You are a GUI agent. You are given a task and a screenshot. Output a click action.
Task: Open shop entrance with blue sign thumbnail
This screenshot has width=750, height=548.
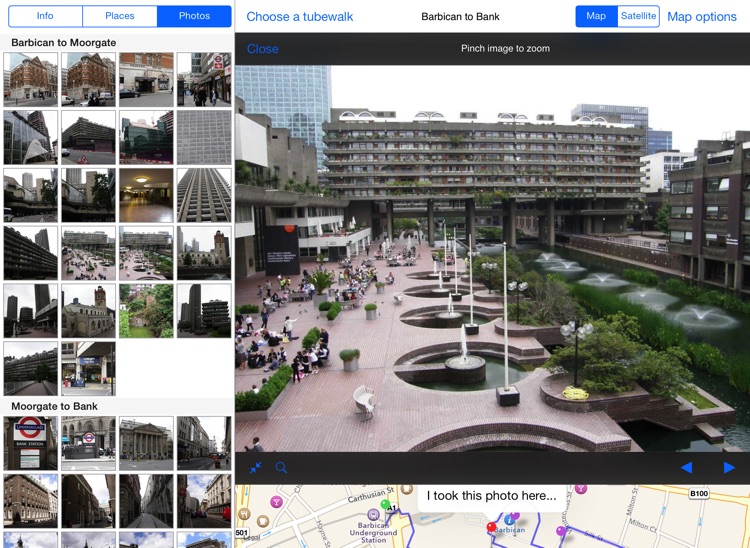pyautogui.click(x=88, y=369)
